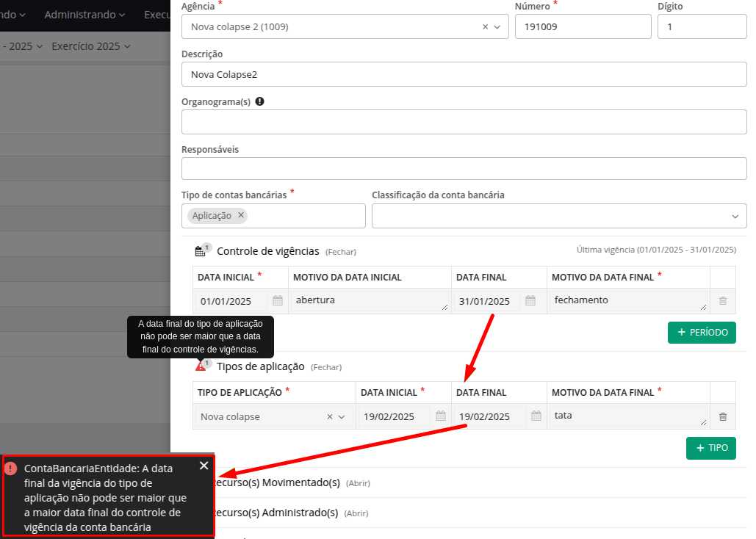Click the Organograma(s) info icon
This screenshot has height=539, width=756.
260,102
